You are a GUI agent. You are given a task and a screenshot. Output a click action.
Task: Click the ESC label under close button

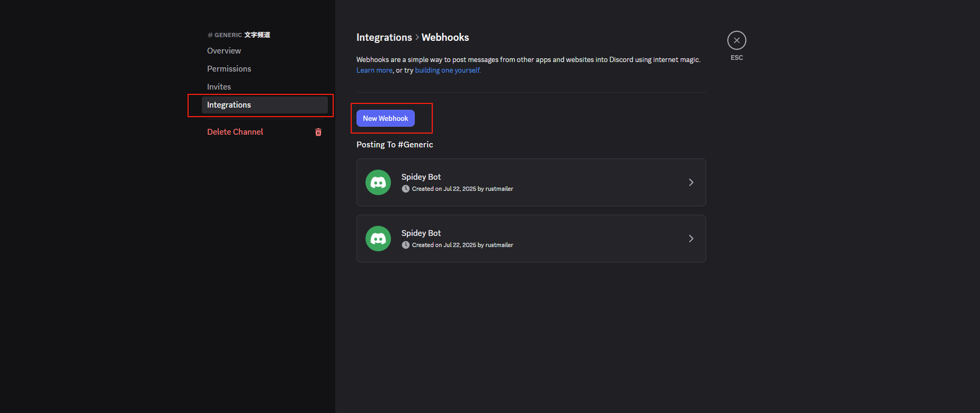point(736,58)
